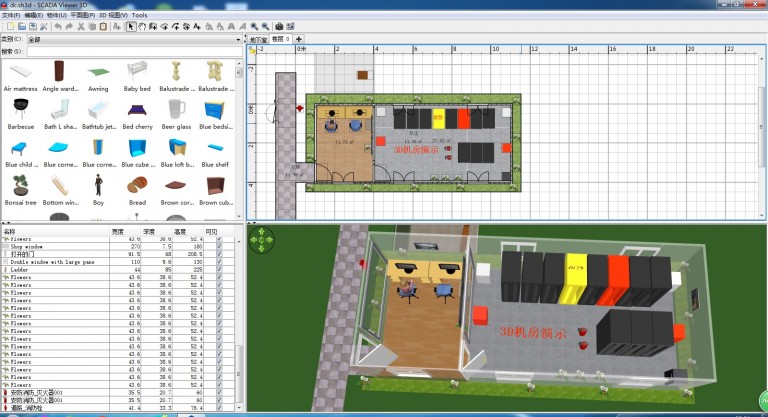Rotate the 3D view right with the navigation arrow
768x417 pixels.
270,240
